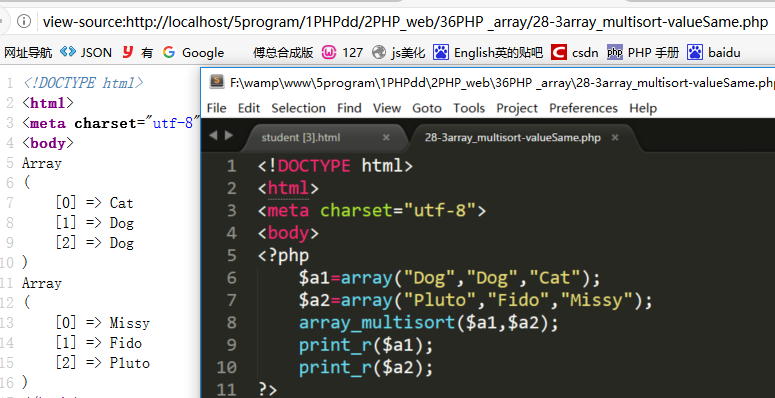This screenshot has width=775, height=398.
Task: Open the Find menu
Action: (x=349, y=108)
